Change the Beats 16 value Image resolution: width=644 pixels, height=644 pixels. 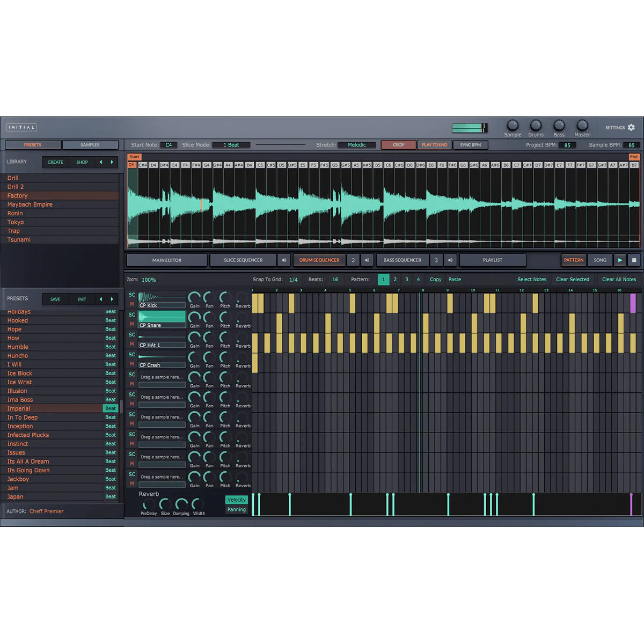[x=335, y=280]
